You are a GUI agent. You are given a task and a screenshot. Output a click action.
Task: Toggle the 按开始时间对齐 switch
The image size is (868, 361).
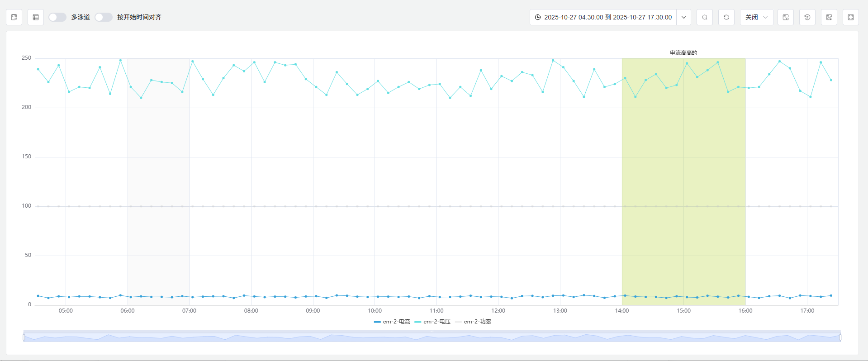pos(104,17)
